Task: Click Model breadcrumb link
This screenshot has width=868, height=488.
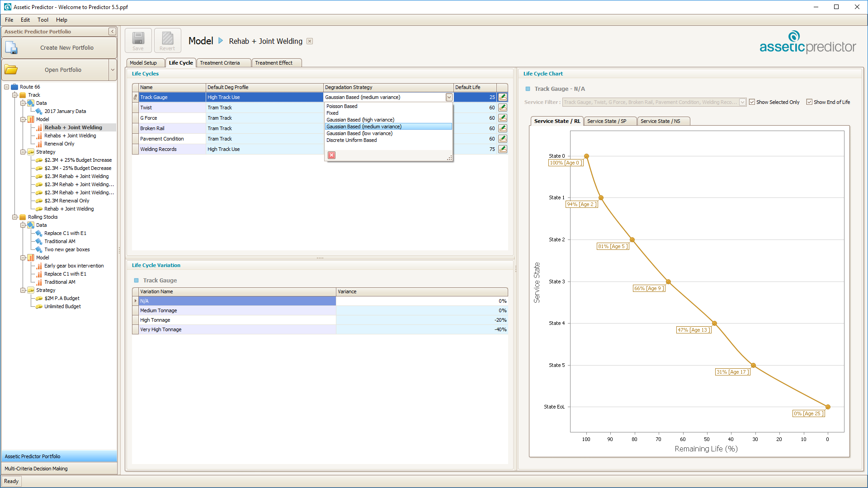Action: 201,41
